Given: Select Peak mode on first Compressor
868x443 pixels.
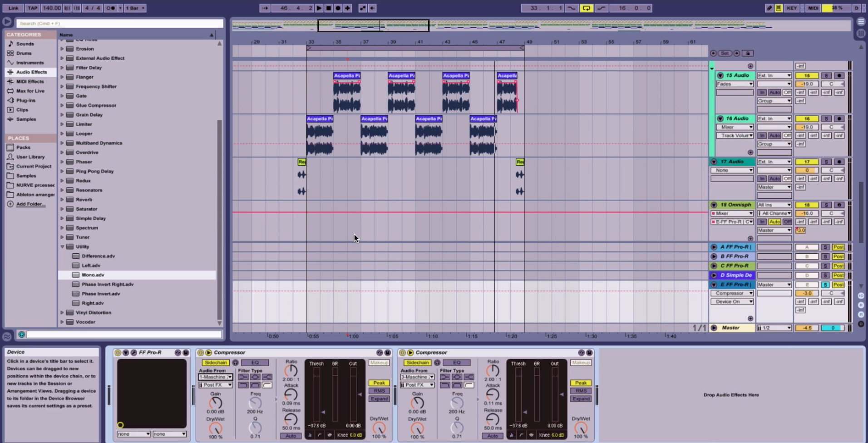Looking at the screenshot, I should pos(379,383).
